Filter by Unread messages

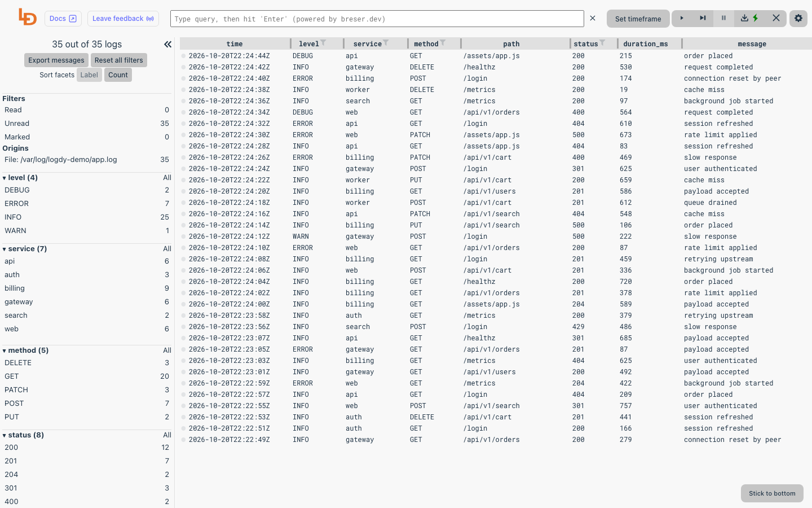87,124
